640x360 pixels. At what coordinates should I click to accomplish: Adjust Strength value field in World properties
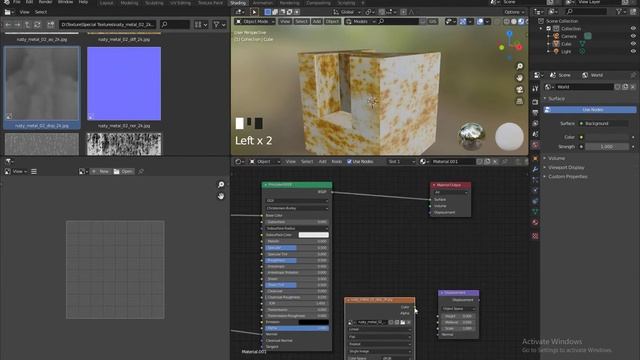(x=607, y=147)
